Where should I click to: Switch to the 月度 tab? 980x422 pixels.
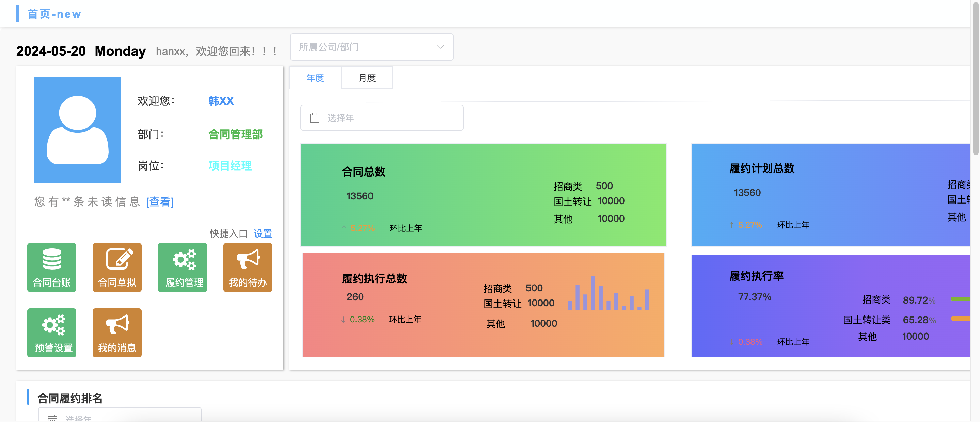pyautogui.click(x=367, y=78)
